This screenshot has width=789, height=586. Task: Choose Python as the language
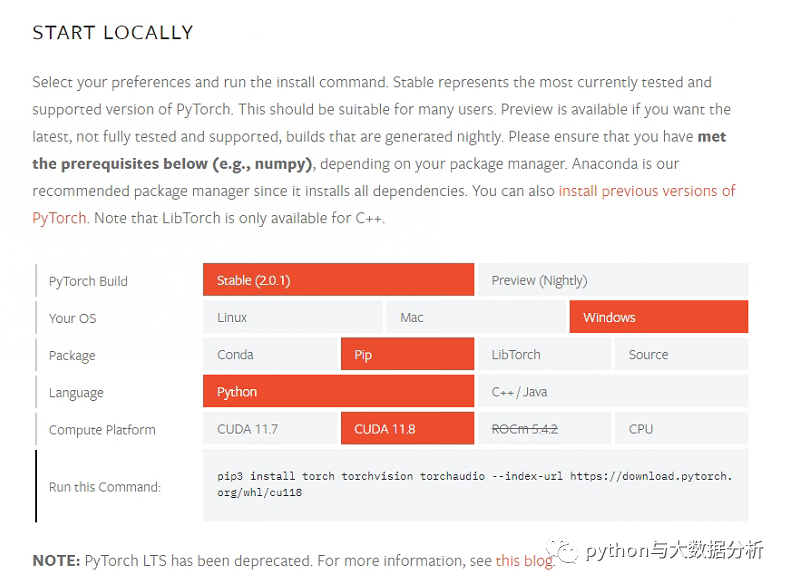pyautogui.click(x=337, y=392)
